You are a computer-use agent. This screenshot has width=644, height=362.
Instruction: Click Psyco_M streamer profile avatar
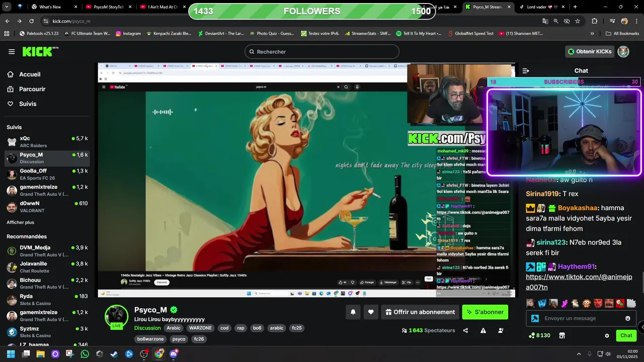pyautogui.click(x=117, y=316)
